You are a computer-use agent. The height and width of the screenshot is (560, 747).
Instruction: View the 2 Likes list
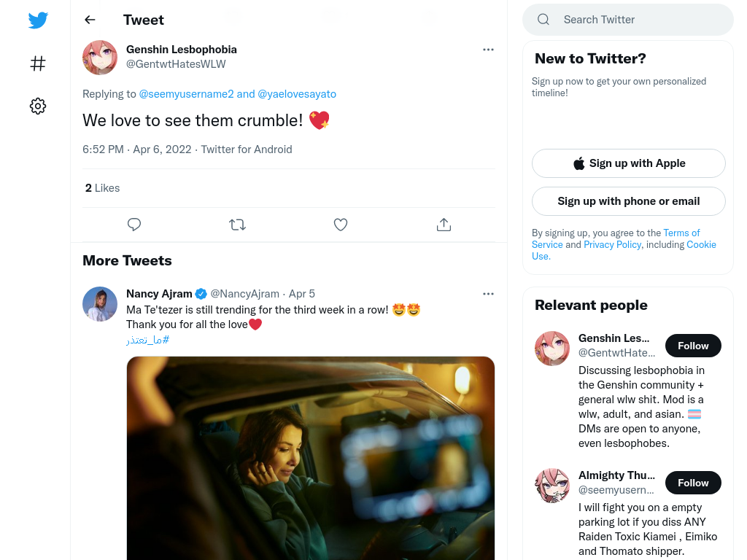click(x=102, y=188)
